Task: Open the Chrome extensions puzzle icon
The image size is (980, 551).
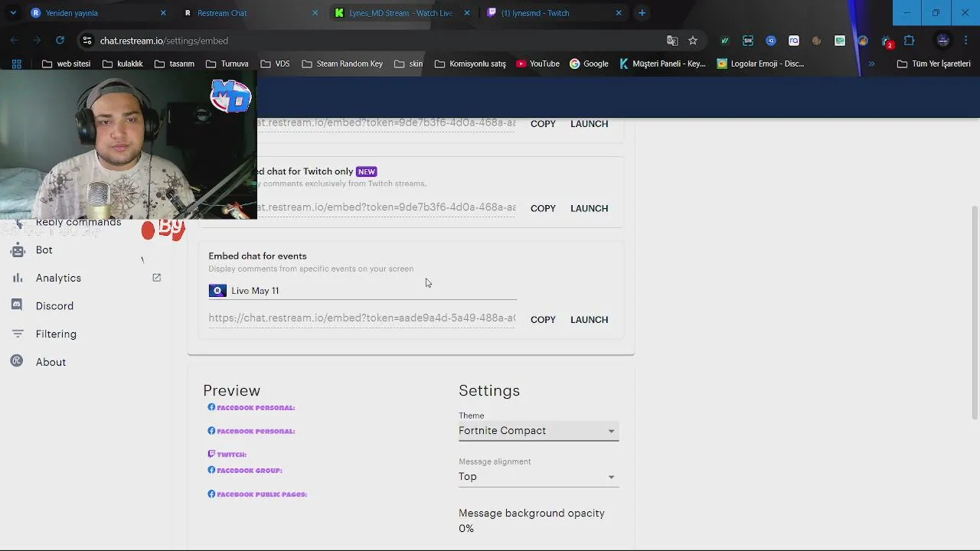Action: tap(910, 41)
